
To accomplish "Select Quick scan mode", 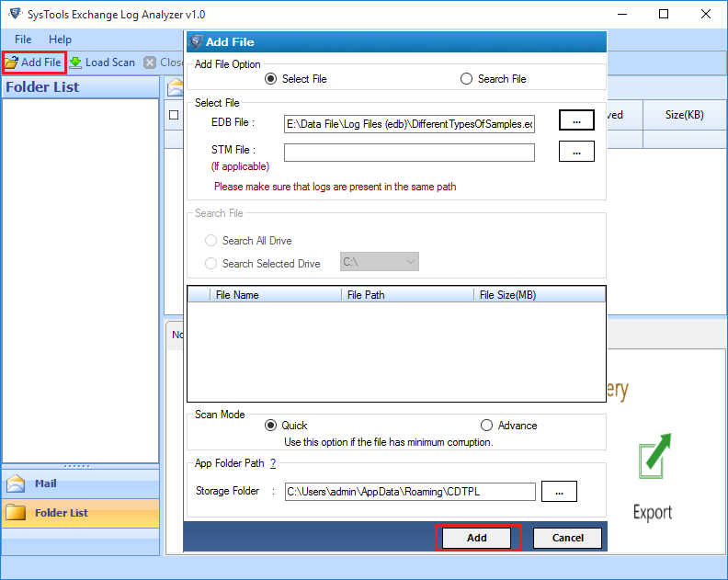I will coord(286,426).
